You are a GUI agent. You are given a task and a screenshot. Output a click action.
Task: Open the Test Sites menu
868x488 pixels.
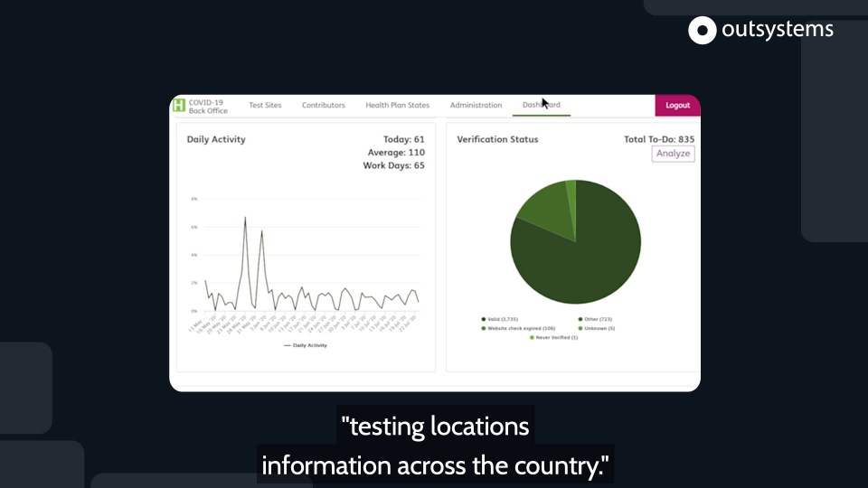pyautogui.click(x=265, y=105)
